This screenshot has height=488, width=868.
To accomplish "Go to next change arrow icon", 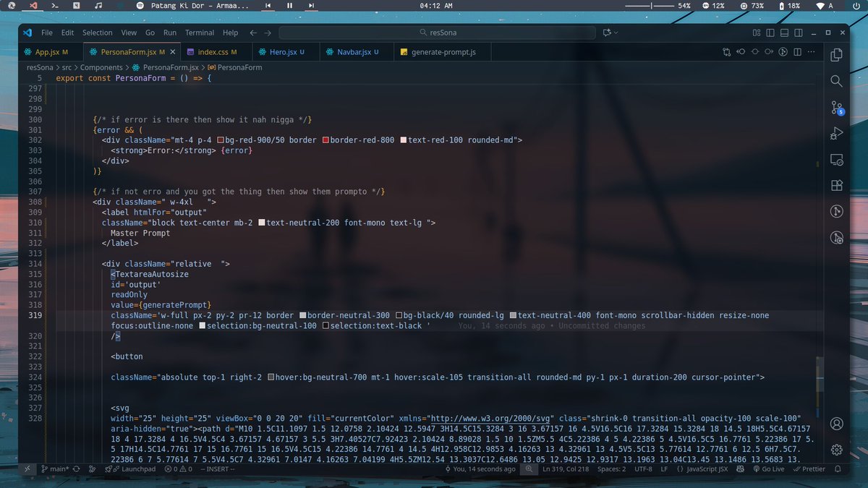I will point(768,52).
